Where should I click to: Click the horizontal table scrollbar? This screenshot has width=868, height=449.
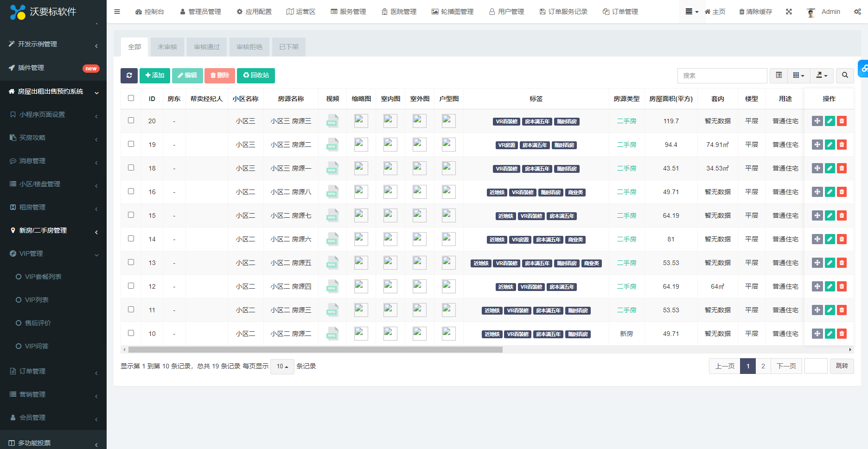coord(315,350)
